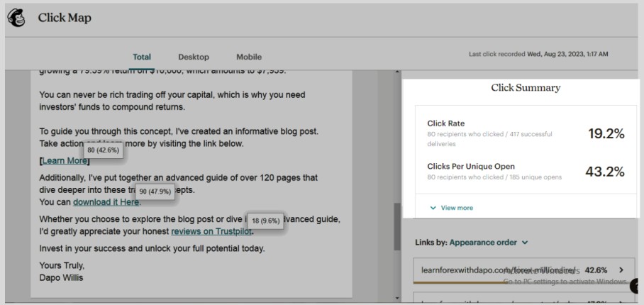Open the learnforexwithdapo.com 42.6% link row
The width and height of the screenshot is (644, 305).
pos(523,270)
